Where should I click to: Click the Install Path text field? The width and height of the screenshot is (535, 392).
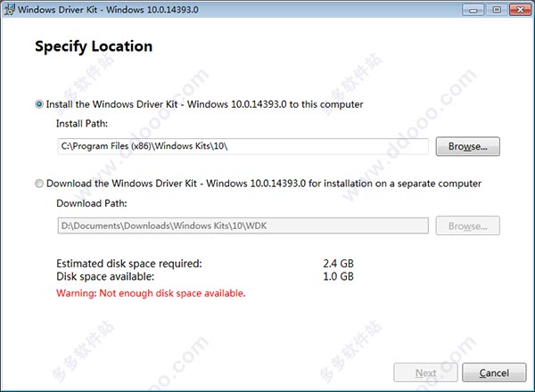243,146
